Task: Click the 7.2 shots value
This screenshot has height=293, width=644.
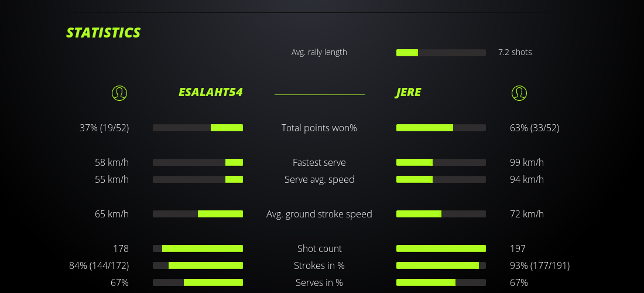Action: [515, 52]
